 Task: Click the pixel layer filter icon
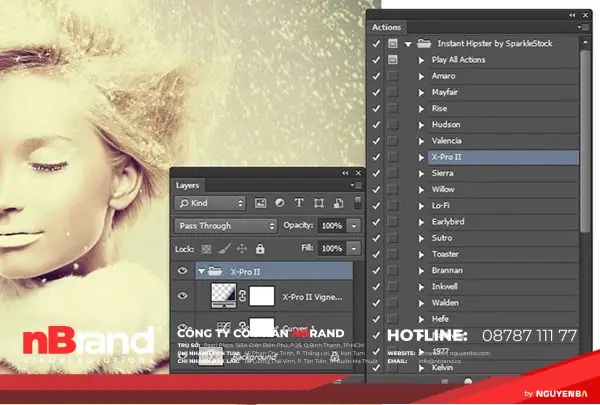[260, 203]
